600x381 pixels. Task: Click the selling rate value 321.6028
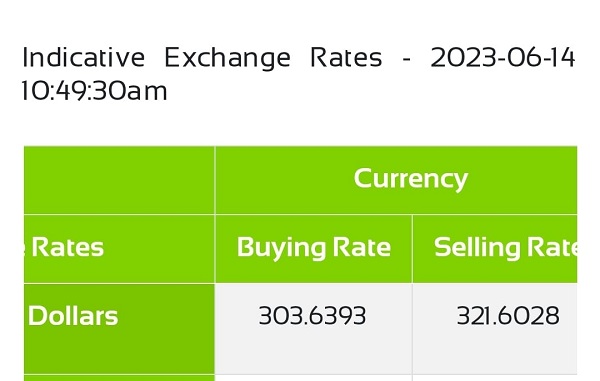[508, 316]
